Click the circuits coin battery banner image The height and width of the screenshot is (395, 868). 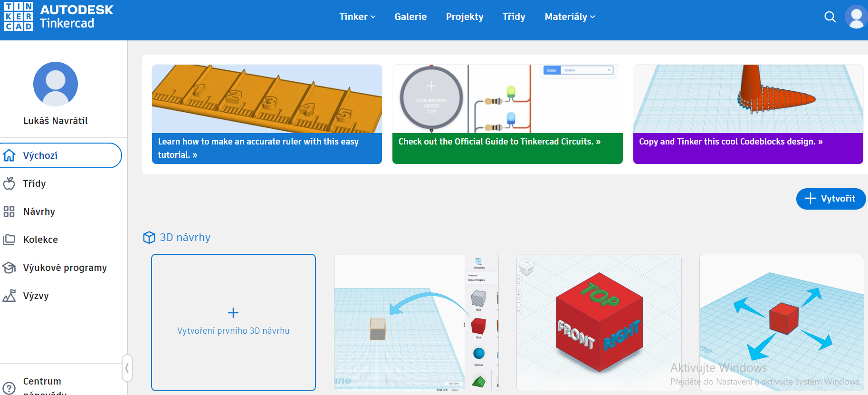click(x=507, y=99)
